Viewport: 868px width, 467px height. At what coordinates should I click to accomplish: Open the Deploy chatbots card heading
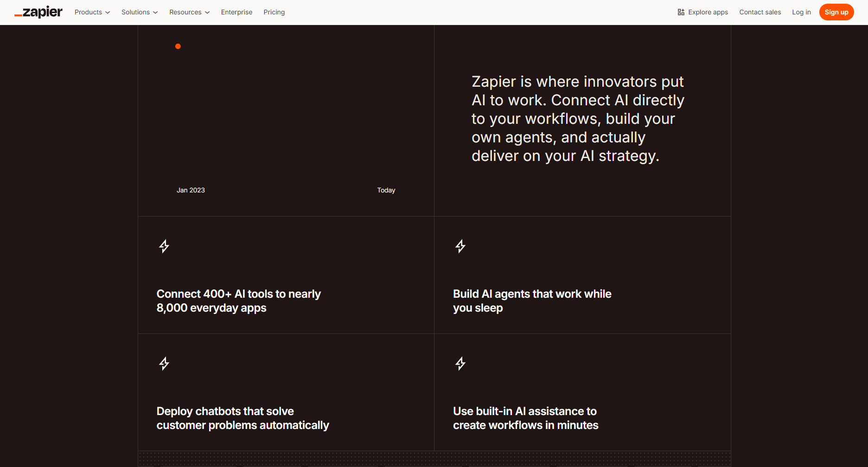(243, 418)
